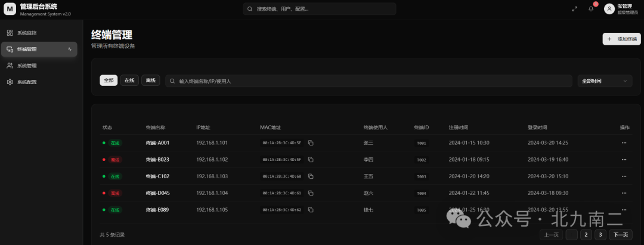Image resolution: width=644 pixels, height=245 pixels.
Task: Go to 下一页 next page
Action: [621, 235]
